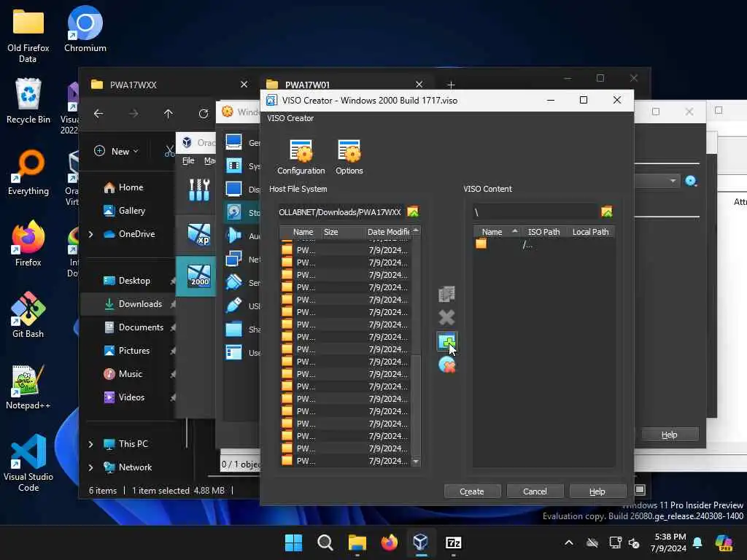This screenshot has height=560, width=747.
Task: Open Everything search desktop shortcut
Action: coord(28,172)
